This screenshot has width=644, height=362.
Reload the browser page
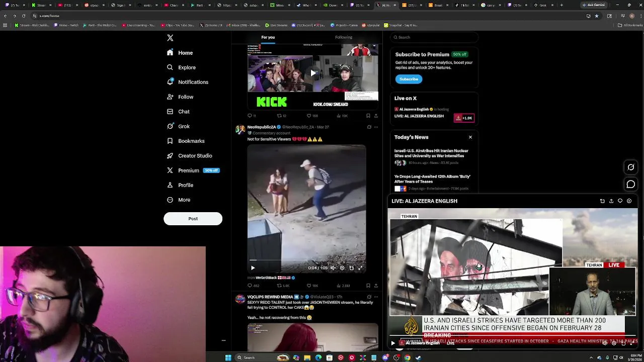tap(23, 16)
